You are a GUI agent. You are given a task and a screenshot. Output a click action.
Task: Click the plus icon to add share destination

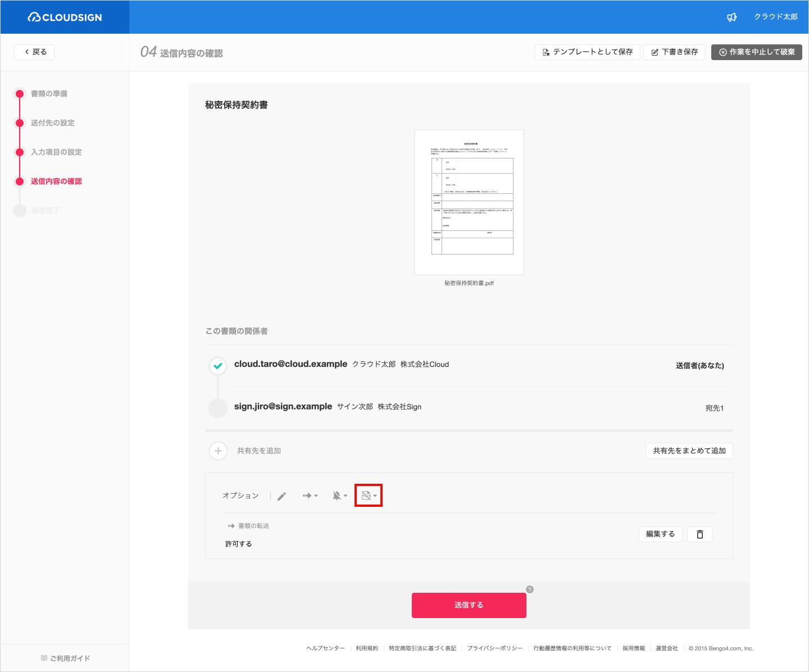(218, 451)
